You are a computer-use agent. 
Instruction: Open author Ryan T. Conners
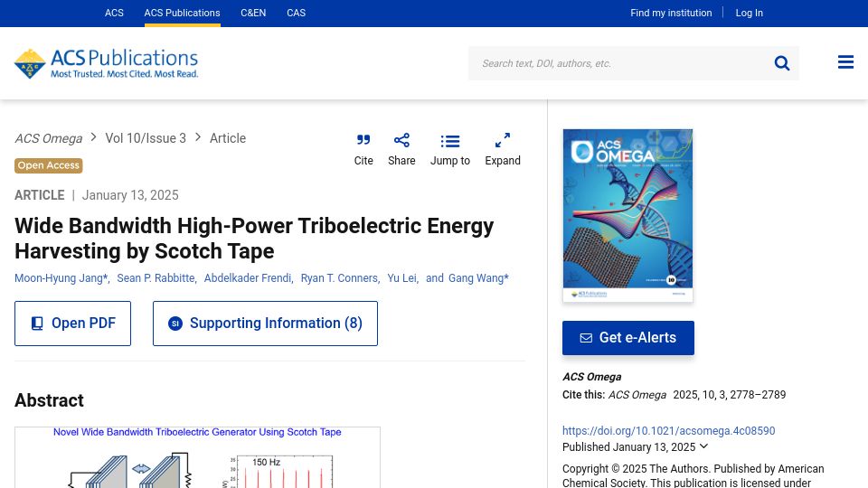click(x=339, y=278)
